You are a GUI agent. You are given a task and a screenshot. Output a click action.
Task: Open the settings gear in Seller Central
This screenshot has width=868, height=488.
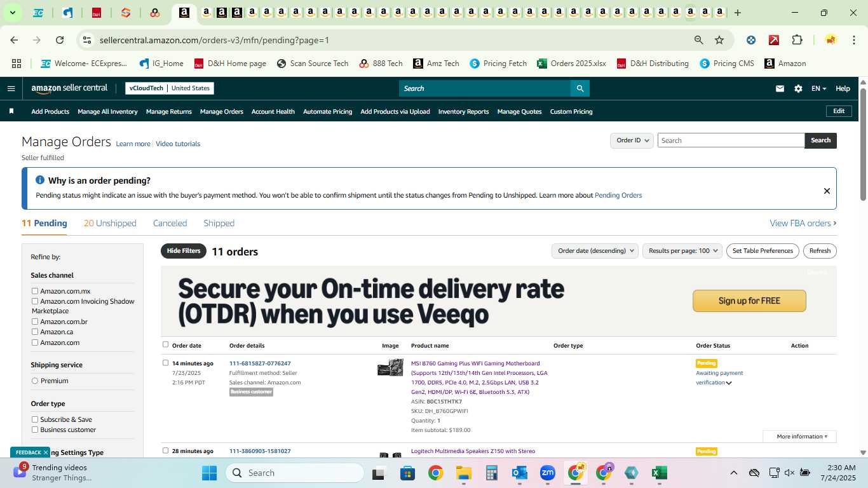[x=798, y=89]
